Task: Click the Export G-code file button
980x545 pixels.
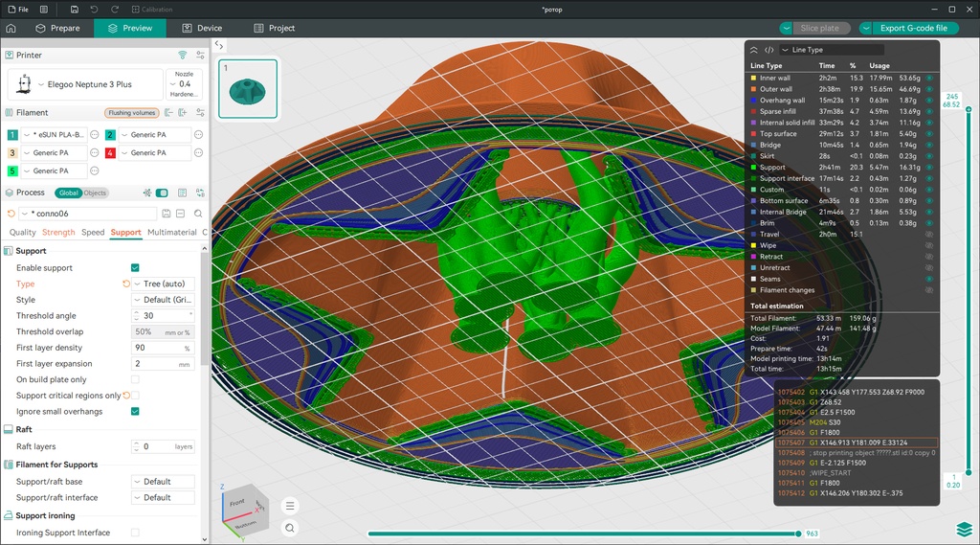Action: 914,28
